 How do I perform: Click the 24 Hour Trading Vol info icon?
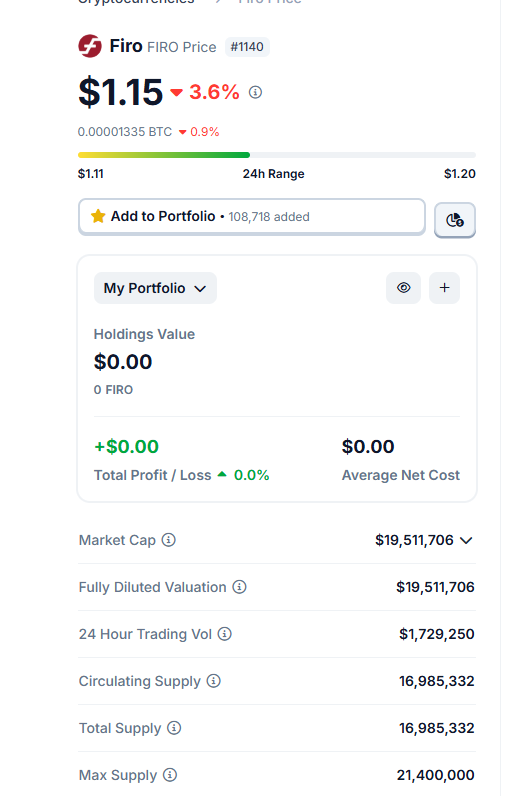pyautogui.click(x=224, y=634)
